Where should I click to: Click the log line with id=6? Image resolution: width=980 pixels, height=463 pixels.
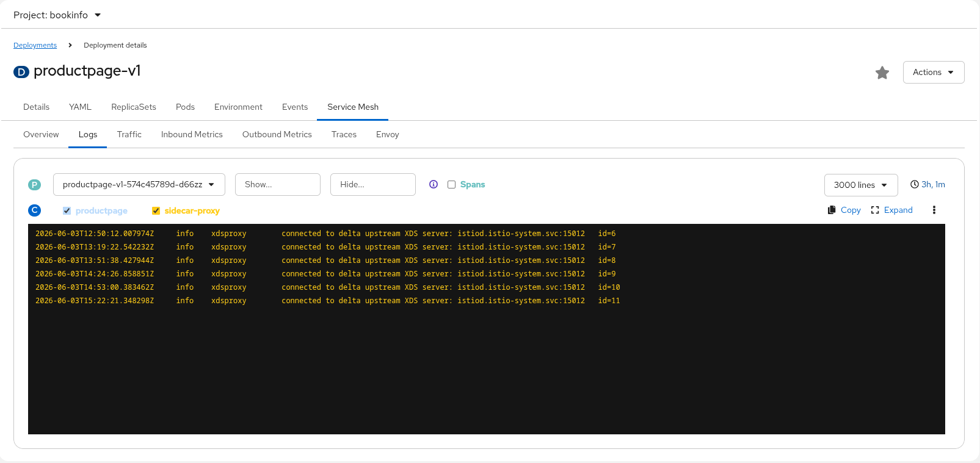[x=325, y=234]
